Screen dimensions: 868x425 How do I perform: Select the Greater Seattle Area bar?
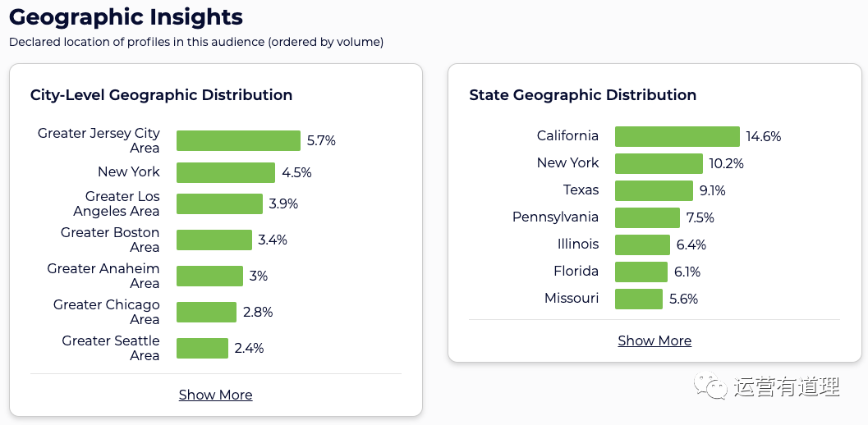(x=202, y=348)
